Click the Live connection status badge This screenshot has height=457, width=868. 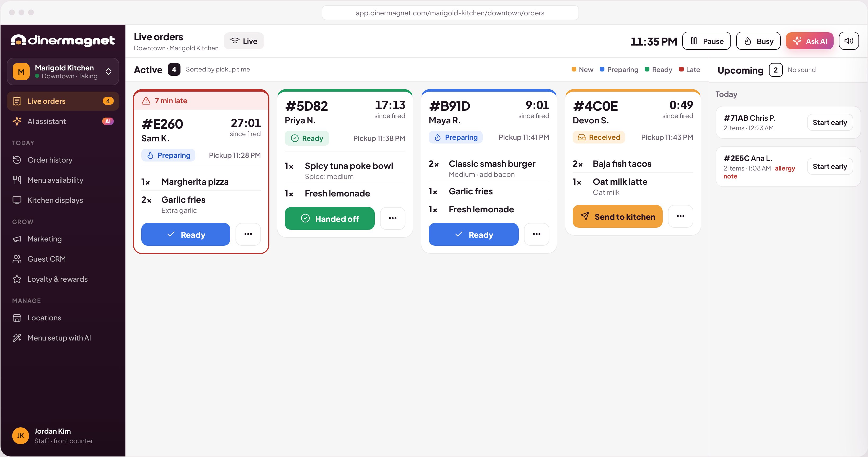click(x=244, y=41)
